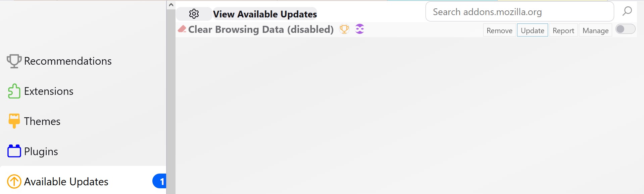The image size is (644, 194).
Task: Open the gear tools menu
Action: (x=194, y=14)
